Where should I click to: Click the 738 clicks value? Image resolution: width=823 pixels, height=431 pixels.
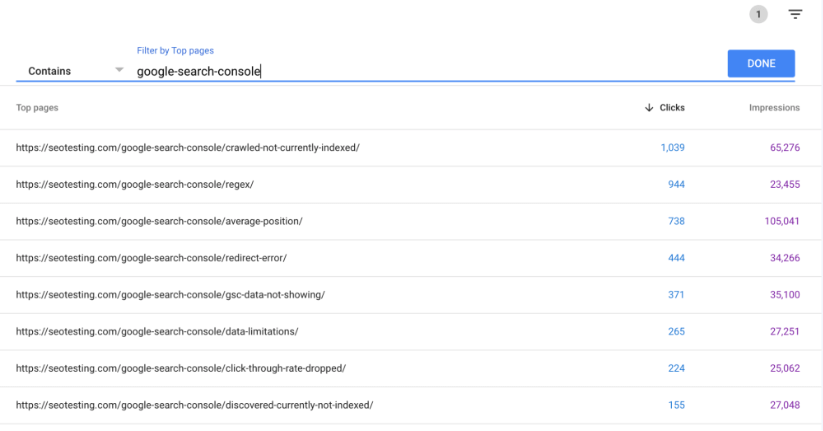click(676, 221)
